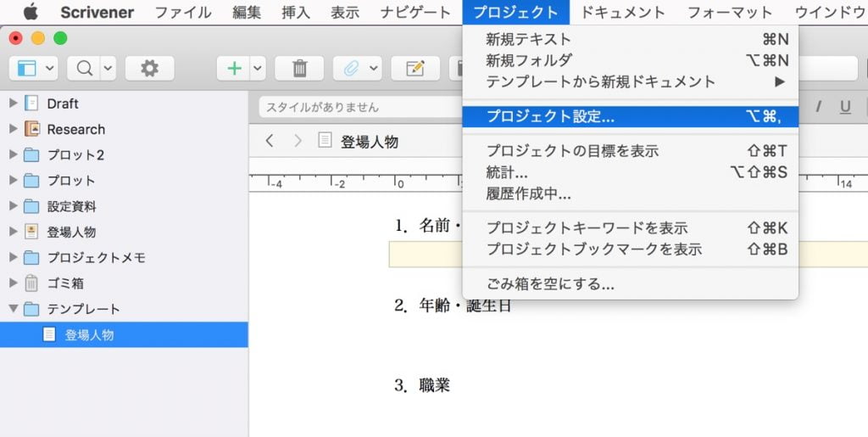
Task: Select プロジェクトメモ in binder
Action: [x=97, y=258]
